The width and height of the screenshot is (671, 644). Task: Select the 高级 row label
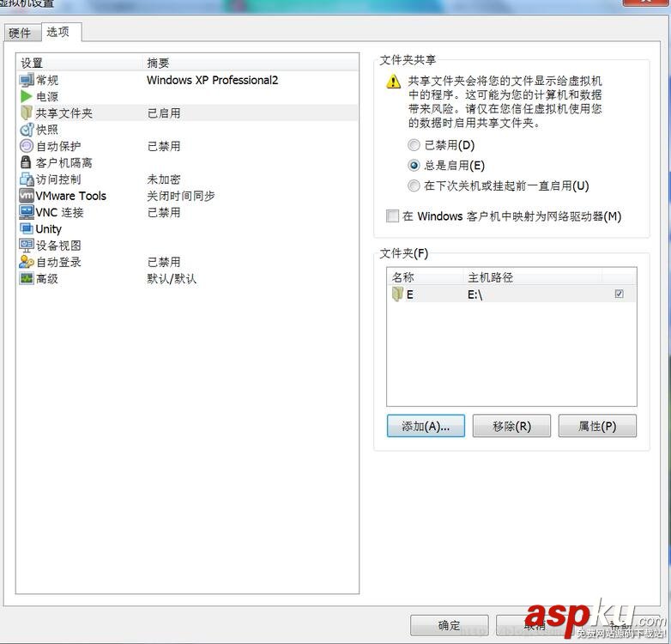coord(47,279)
